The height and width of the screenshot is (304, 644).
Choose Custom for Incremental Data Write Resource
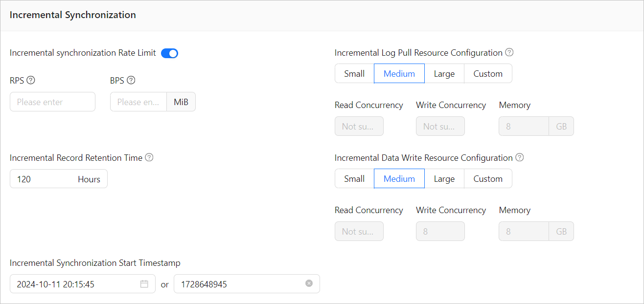[488, 179]
